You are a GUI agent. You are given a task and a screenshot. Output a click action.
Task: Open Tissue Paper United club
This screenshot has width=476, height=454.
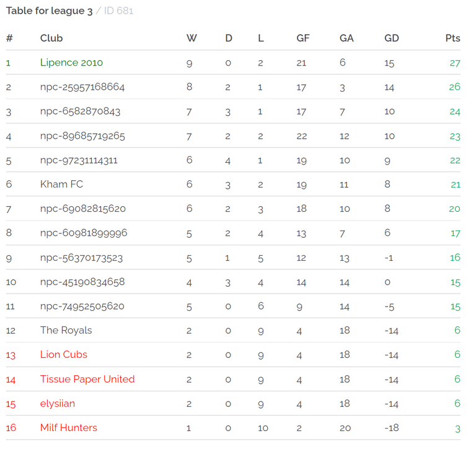tap(87, 379)
